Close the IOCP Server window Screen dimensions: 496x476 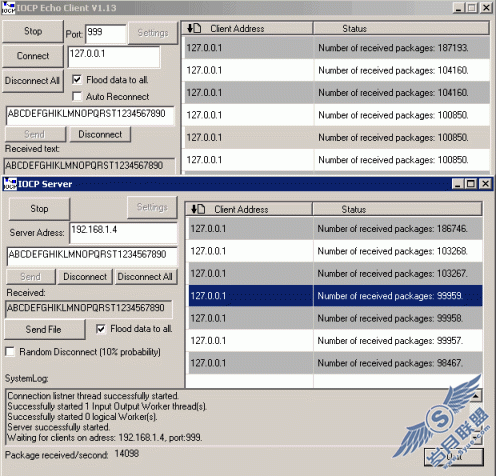coord(486,184)
